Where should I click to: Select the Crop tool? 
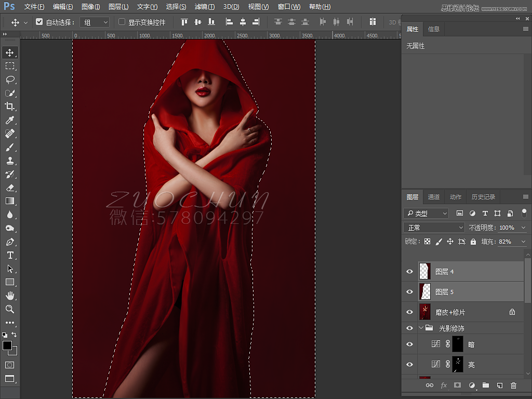point(10,107)
